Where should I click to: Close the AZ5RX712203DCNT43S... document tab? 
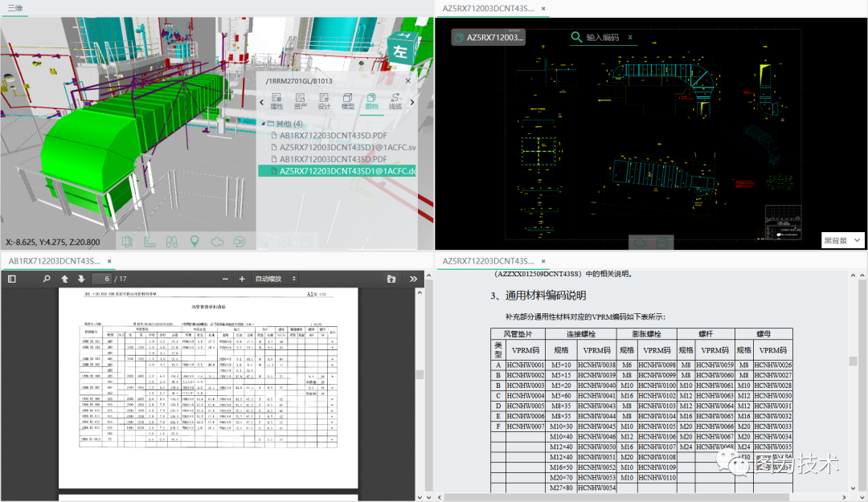pyautogui.click(x=543, y=261)
